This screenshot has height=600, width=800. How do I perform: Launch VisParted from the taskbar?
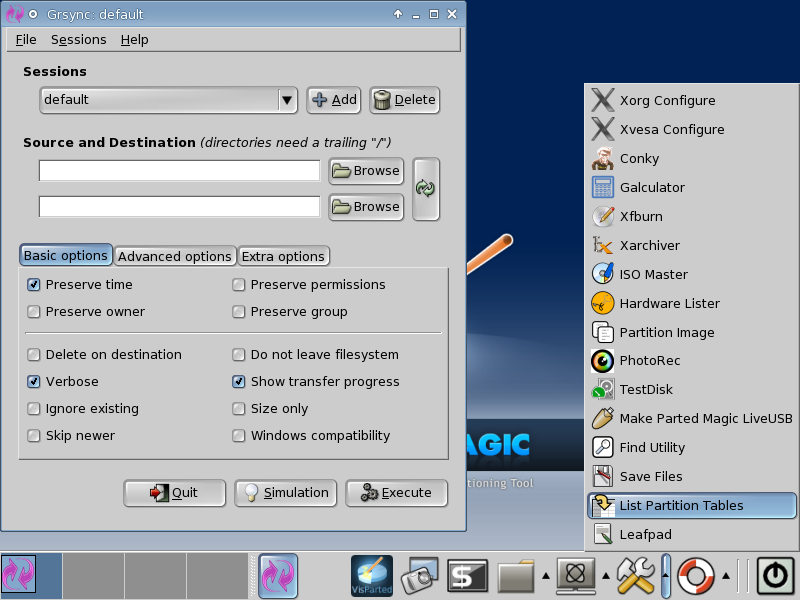372,576
